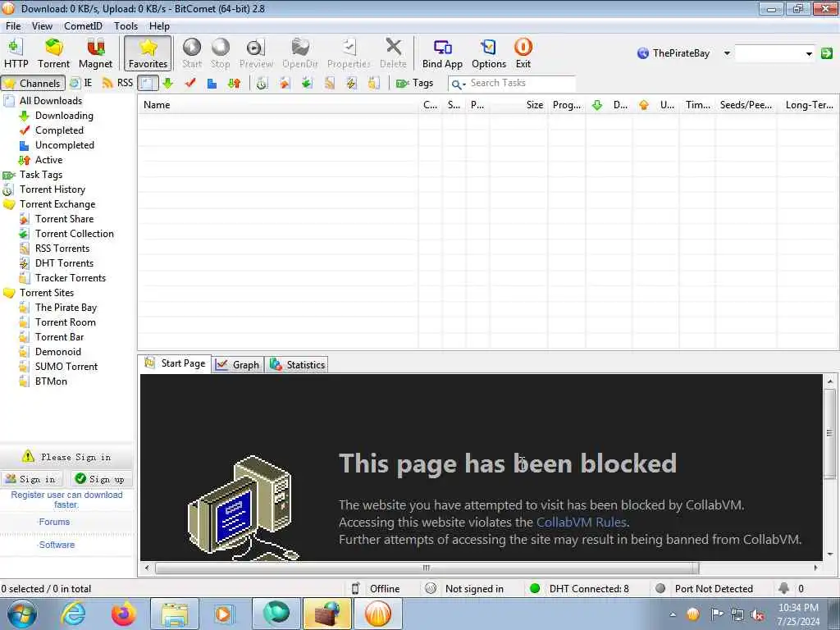Click the Torrent Share toolbar icon
Image resolution: width=840 pixels, height=630 pixels.
pyautogui.click(x=284, y=83)
